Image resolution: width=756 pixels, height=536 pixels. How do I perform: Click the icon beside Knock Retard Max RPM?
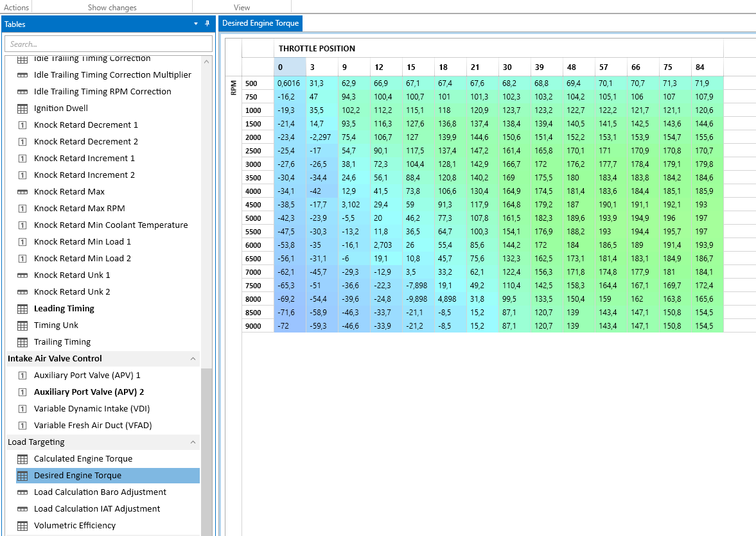tap(22, 209)
